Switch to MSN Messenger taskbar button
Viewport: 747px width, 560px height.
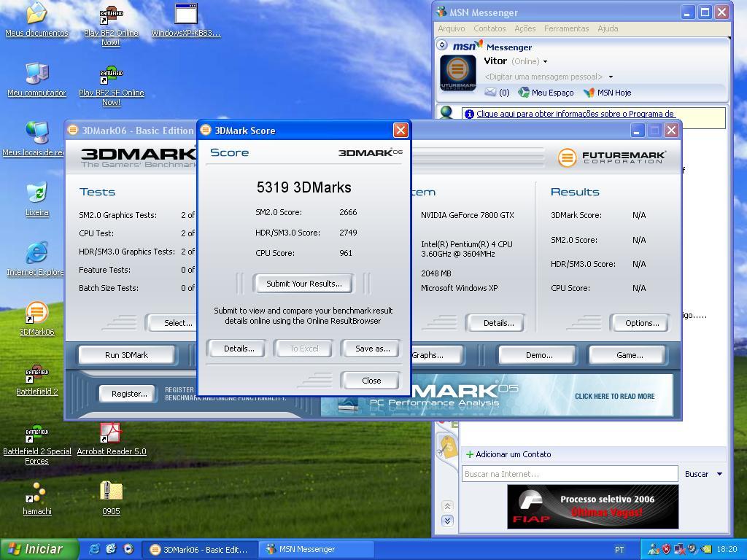[x=317, y=550]
